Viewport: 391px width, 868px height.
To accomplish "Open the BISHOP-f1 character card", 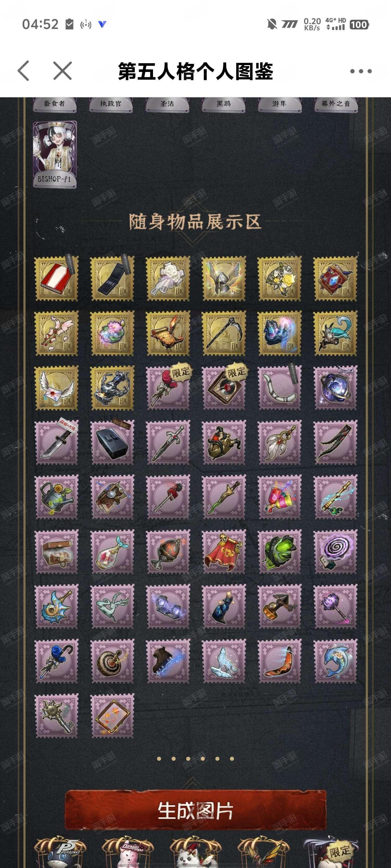I will point(55,154).
